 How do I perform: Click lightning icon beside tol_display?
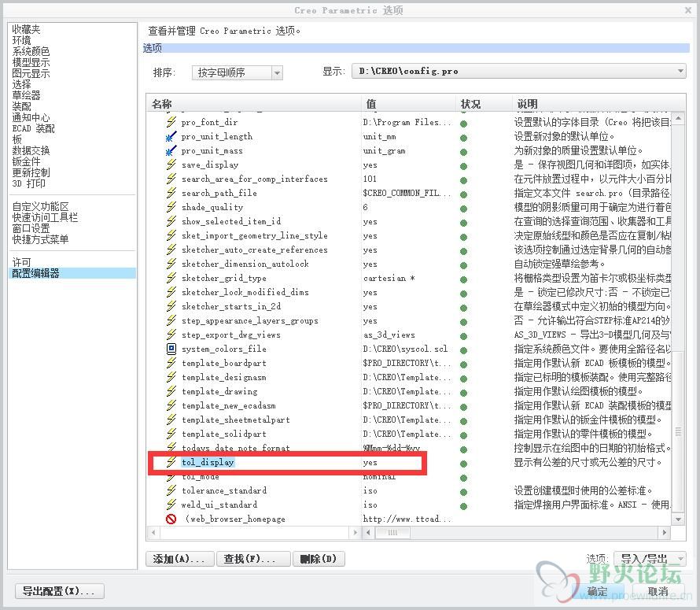click(171, 462)
